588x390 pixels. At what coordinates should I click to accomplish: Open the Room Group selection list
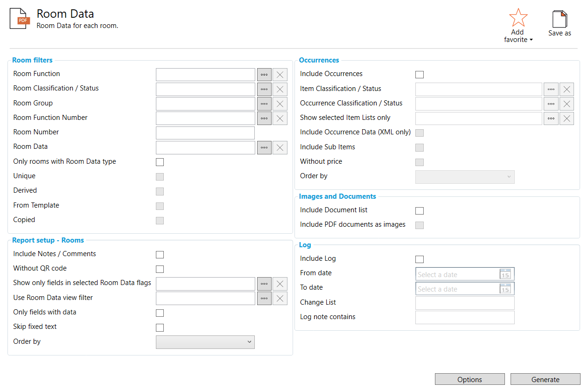click(264, 103)
